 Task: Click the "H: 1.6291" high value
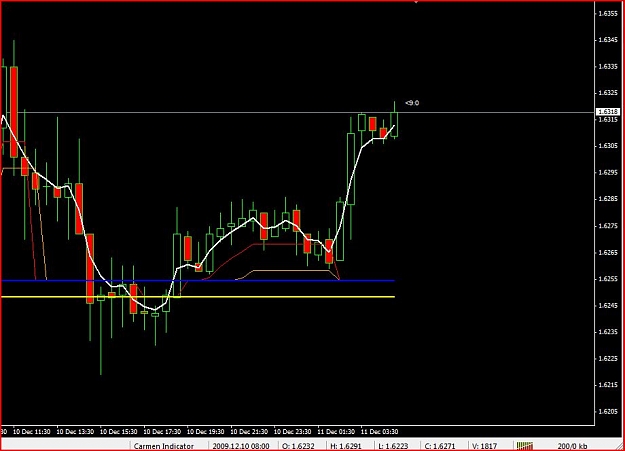click(x=348, y=446)
